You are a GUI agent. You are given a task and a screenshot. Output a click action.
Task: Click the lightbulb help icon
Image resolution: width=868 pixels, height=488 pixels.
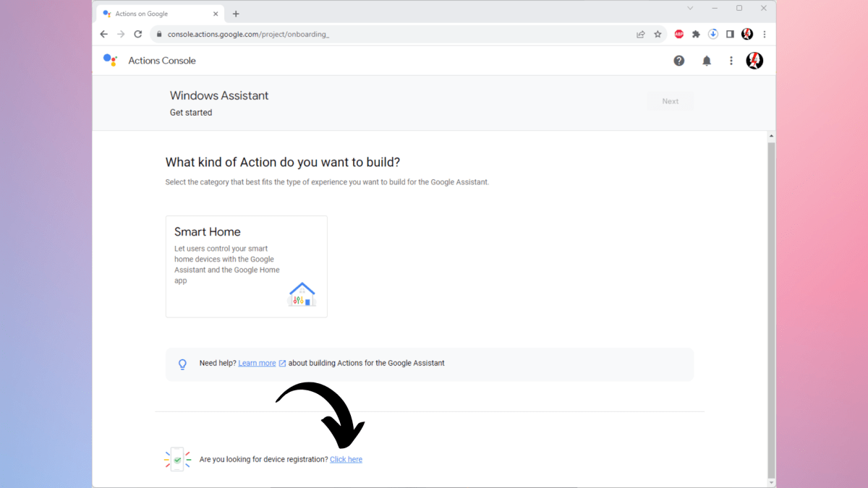pos(183,364)
